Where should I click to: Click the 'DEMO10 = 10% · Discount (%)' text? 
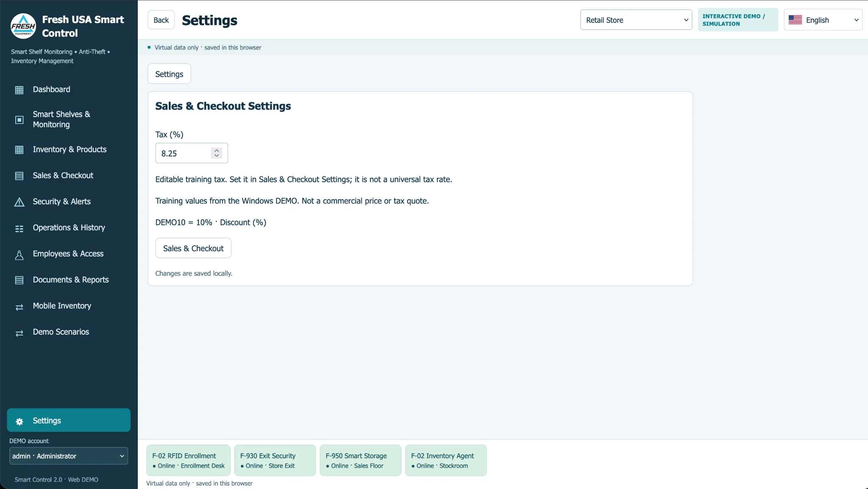(x=211, y=222)
